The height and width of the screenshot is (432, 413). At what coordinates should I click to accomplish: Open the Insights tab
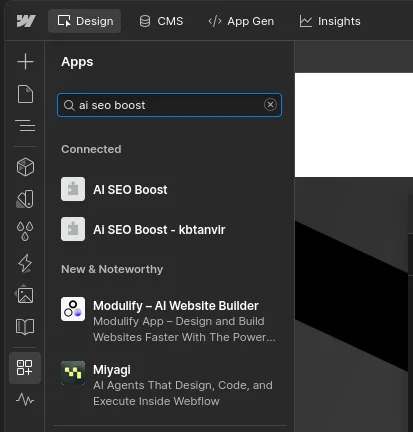(330, 21)
